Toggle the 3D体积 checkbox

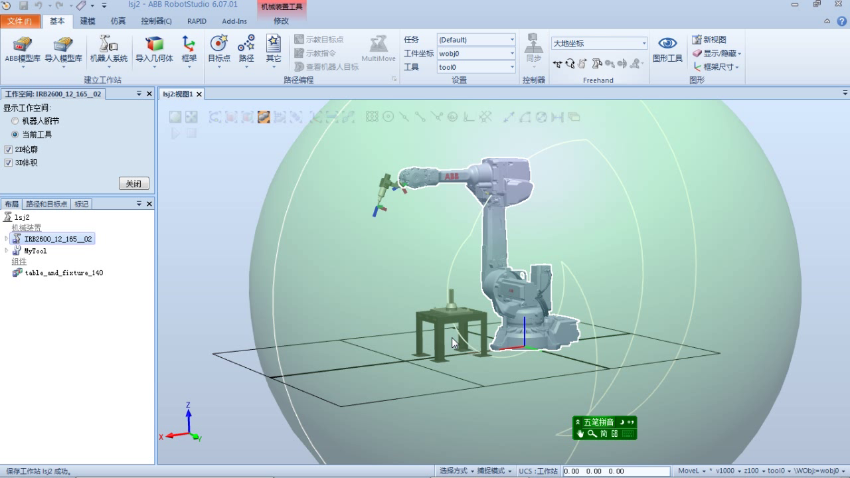pos(8,163)
